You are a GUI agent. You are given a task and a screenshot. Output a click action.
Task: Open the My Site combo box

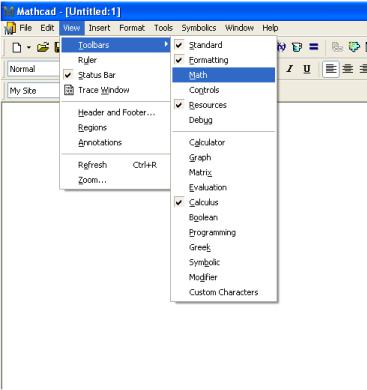click(33, 91)
